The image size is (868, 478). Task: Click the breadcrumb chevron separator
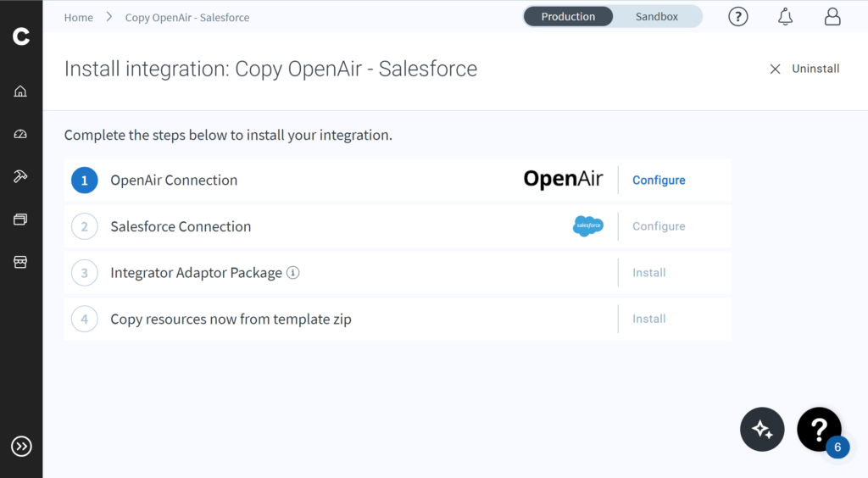109,17
